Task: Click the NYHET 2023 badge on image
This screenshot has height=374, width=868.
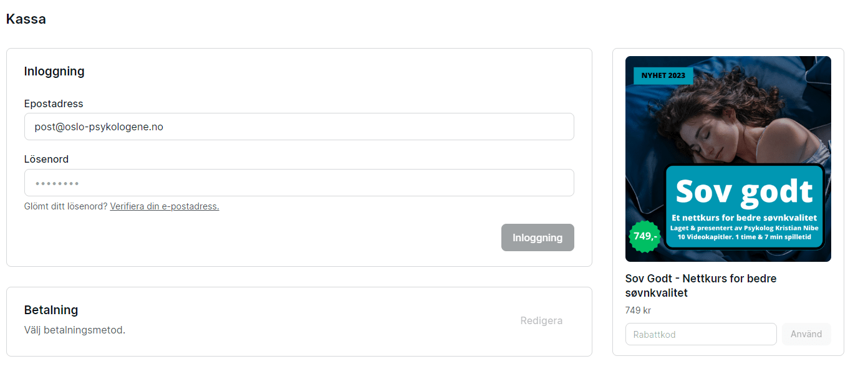Action: (x=663, y=75)
